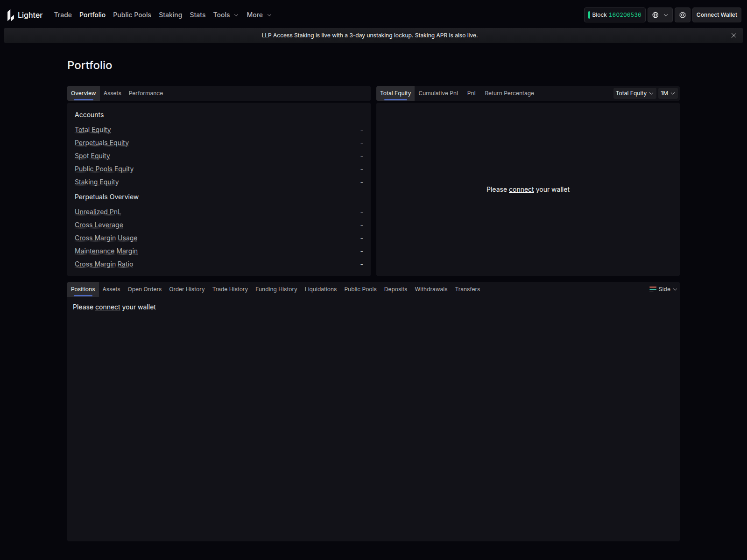747x560 pixels.
Task: Click connect link in the positions panel
Action: point(108,307)
